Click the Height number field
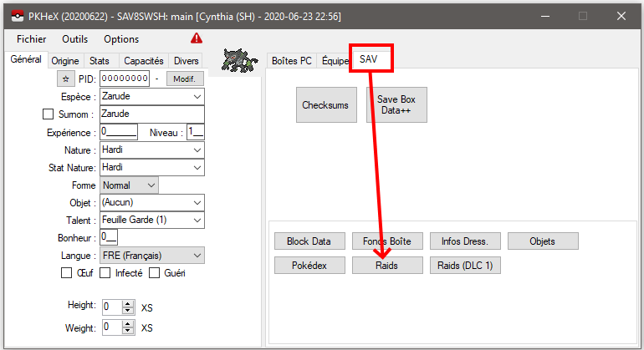Image resolution: width=644 pixels, height=350 pixels. point(112,307)
